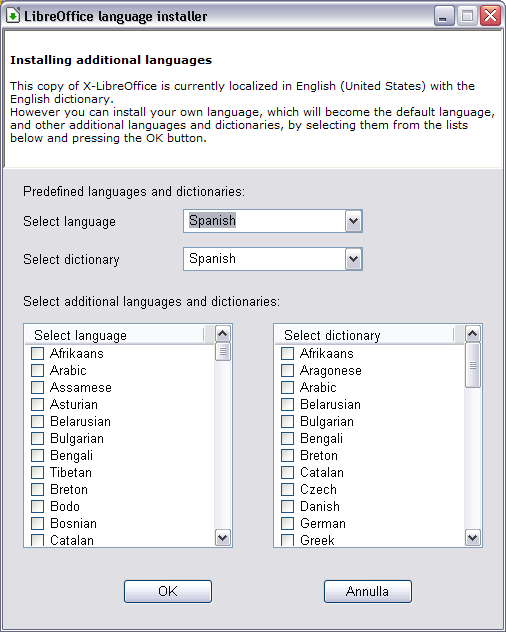Minimize the language installer window
This screenshot has height=632, width=506.
tap(444, 16)
